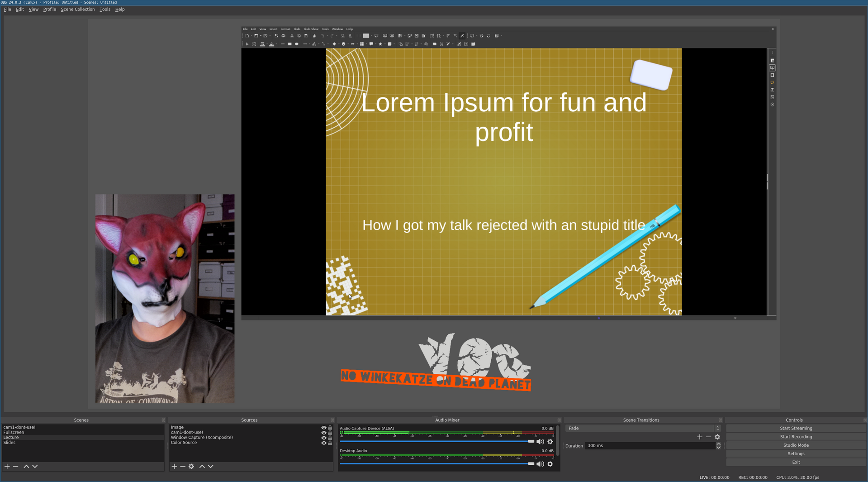Image resolution: width=868 pixels, height=482 pixels.
Task: Move the selected source up
Action: [x=202, y=466]
